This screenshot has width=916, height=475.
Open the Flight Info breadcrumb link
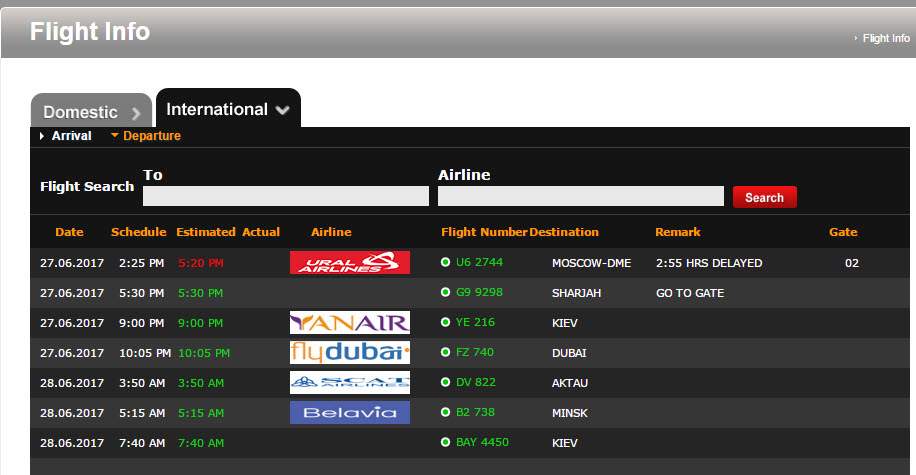click(885, 38)
